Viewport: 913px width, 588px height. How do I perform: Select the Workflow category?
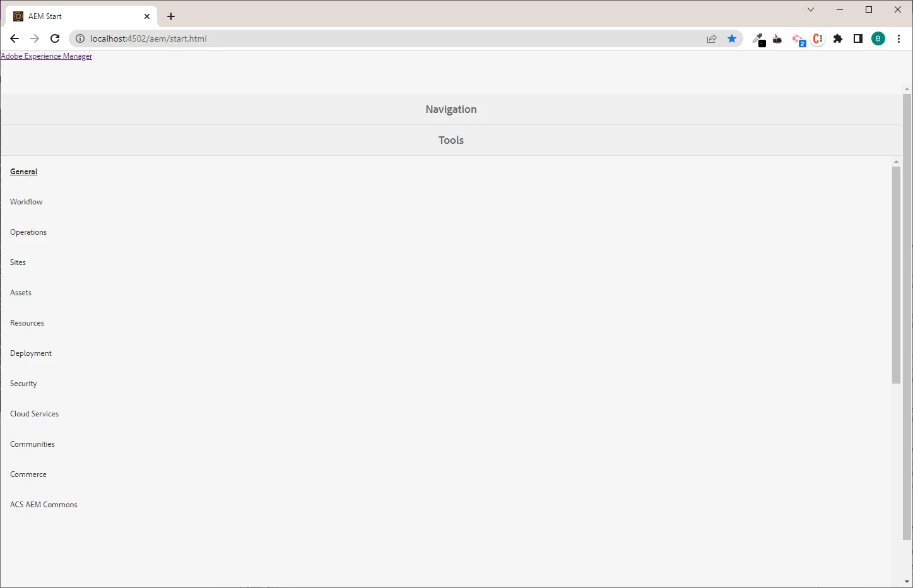click(27, 202)
